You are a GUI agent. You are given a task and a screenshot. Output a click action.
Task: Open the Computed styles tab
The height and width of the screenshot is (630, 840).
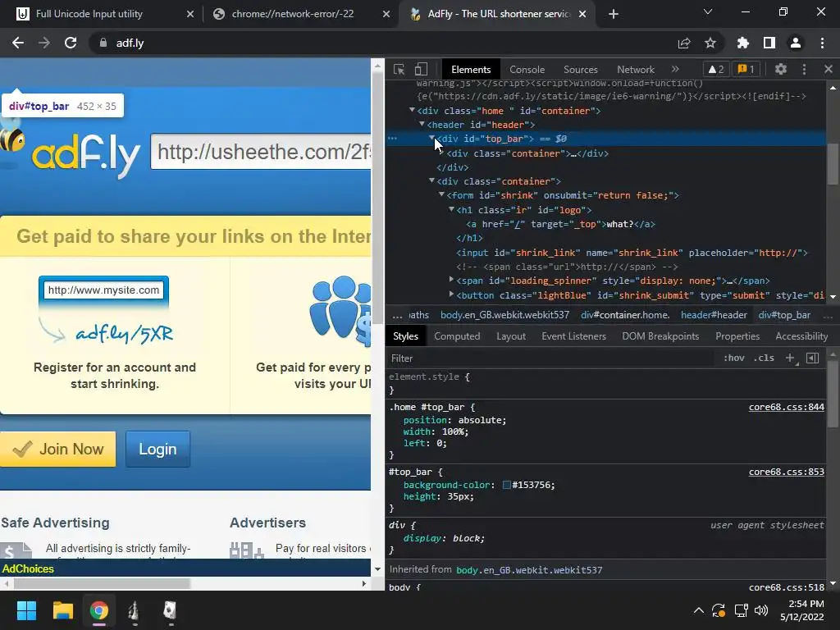tap(457, 336)
